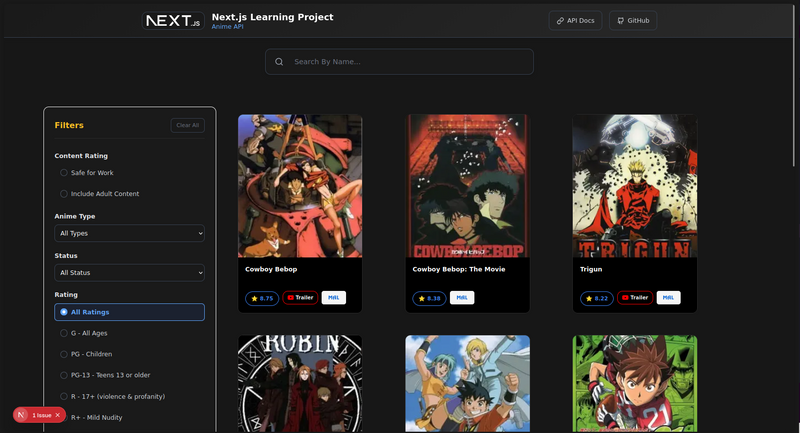Enable Include Adult Content option
This screenshot has height=433, width=800.
(x=64, y=193)
